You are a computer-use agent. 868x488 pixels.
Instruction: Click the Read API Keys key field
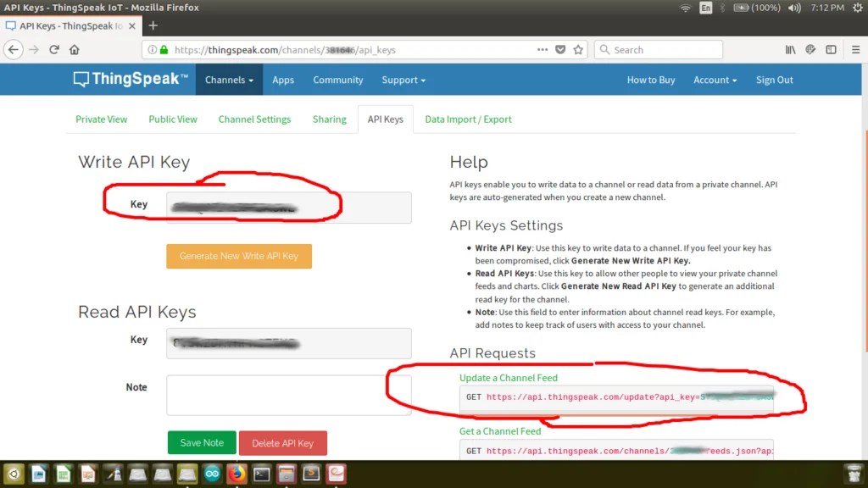click(289, 343)
